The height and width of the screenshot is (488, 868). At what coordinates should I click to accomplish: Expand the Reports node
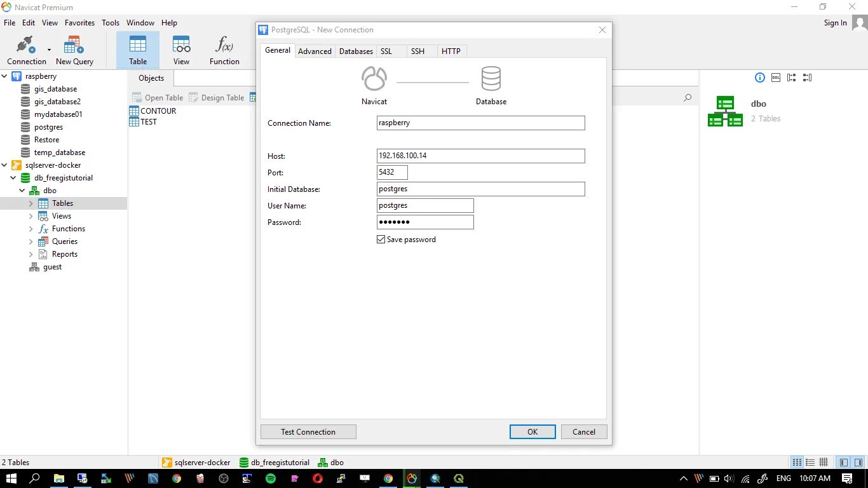(31, 254)
